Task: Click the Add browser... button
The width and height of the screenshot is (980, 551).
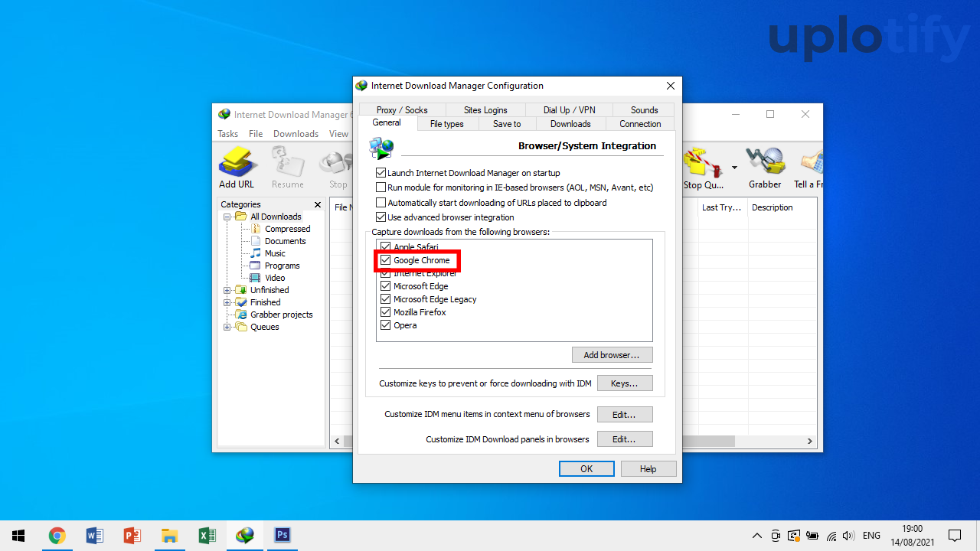Action: pos(612,355)
